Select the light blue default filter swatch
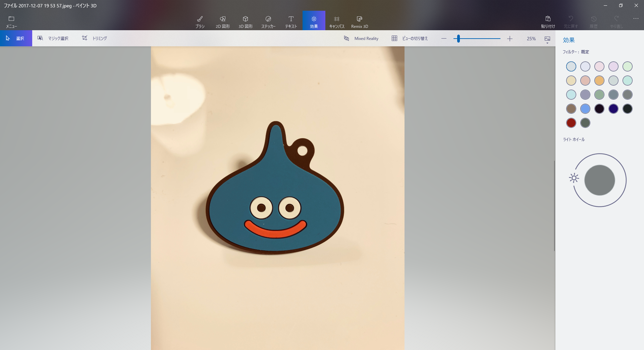This screenshot has width=644, height=350. 571,66
